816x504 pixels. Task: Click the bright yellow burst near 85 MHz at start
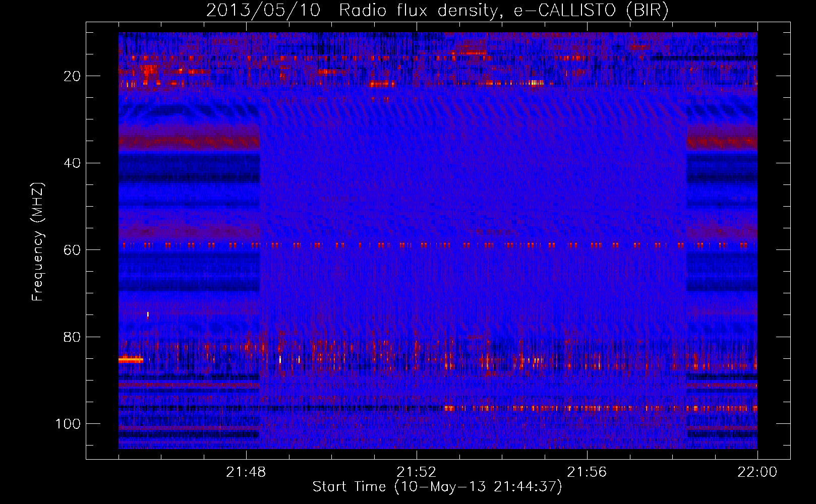(x=131, y=360)
